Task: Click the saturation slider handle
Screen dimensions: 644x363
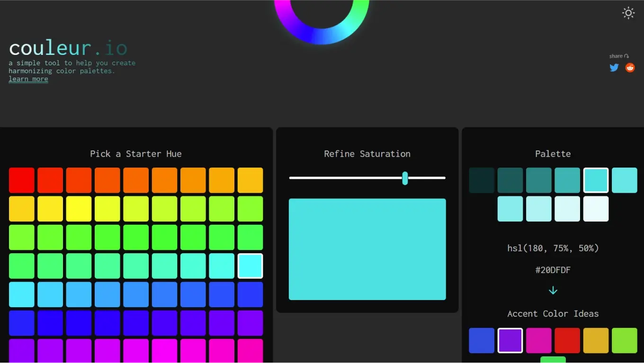Action: 405,178
